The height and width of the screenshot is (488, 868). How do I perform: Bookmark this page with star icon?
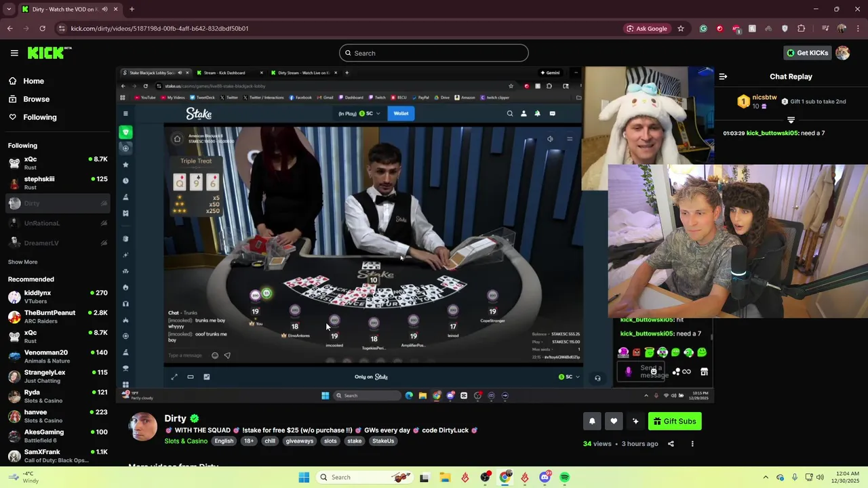point(681,28)
